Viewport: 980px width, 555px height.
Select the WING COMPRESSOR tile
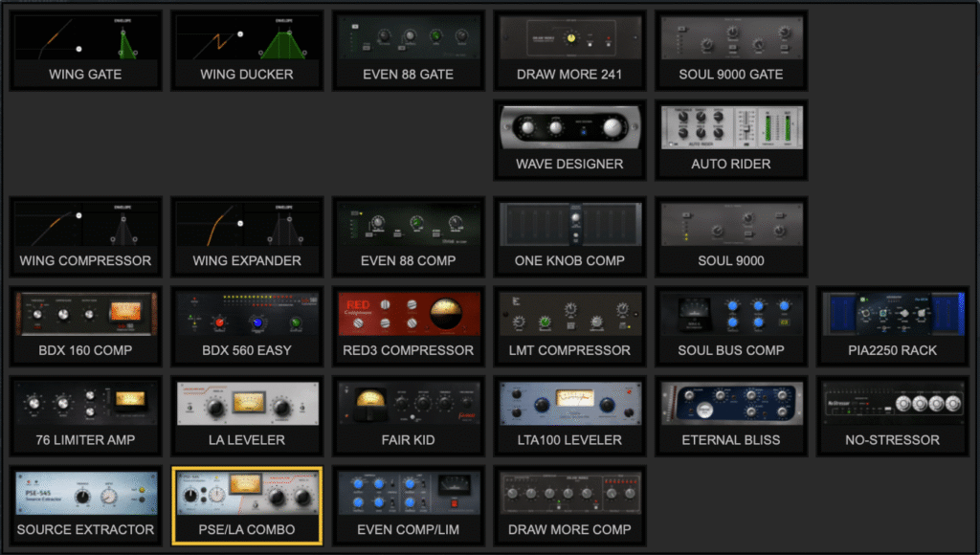(x=85, y=237)
